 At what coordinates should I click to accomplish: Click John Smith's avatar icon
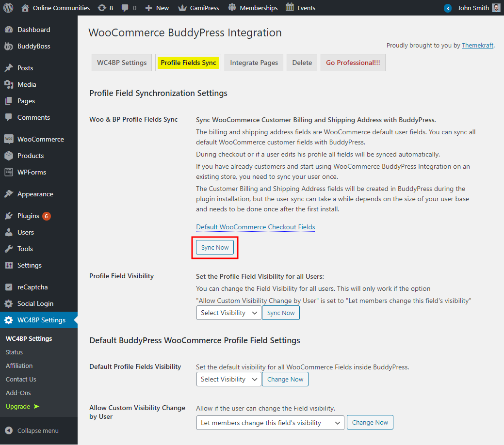(x=495, y=7)
